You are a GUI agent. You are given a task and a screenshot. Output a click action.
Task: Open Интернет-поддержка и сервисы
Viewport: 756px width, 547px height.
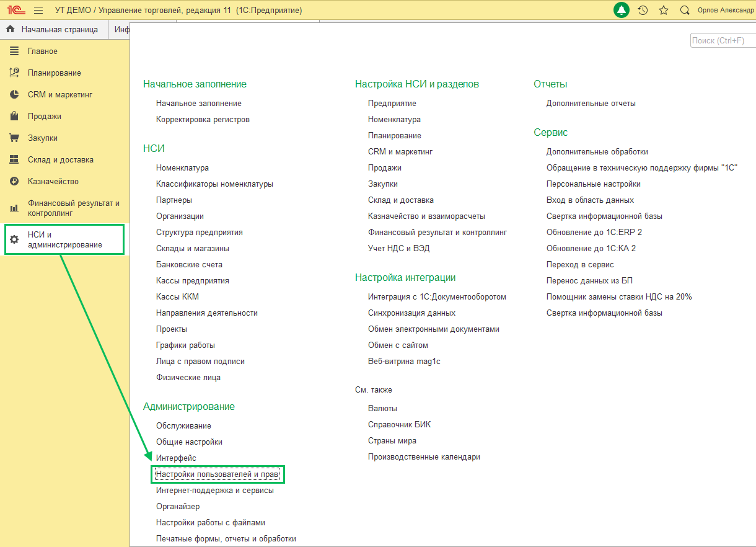215,490
